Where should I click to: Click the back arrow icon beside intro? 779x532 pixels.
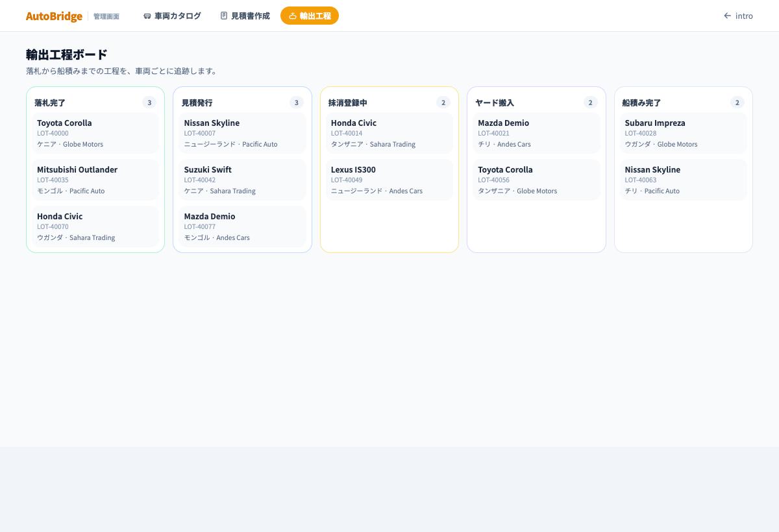coord(728,16)
